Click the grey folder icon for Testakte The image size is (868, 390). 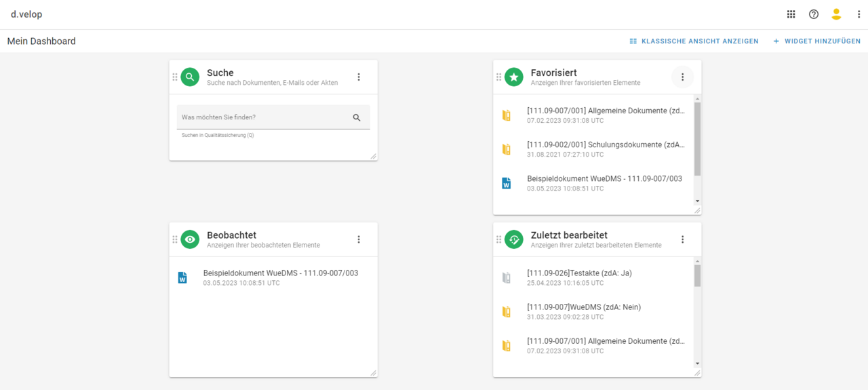pos(506,277)
